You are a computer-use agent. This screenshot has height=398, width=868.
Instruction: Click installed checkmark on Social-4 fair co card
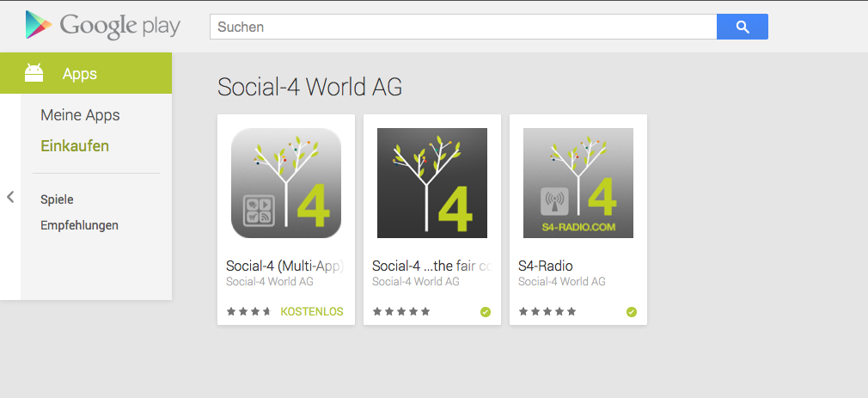(486, 312)
